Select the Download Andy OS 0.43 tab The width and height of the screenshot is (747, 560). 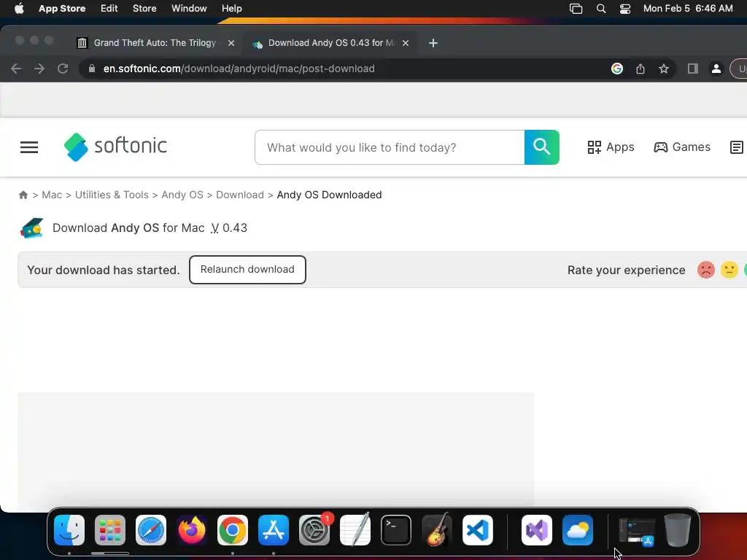[331, 43]
